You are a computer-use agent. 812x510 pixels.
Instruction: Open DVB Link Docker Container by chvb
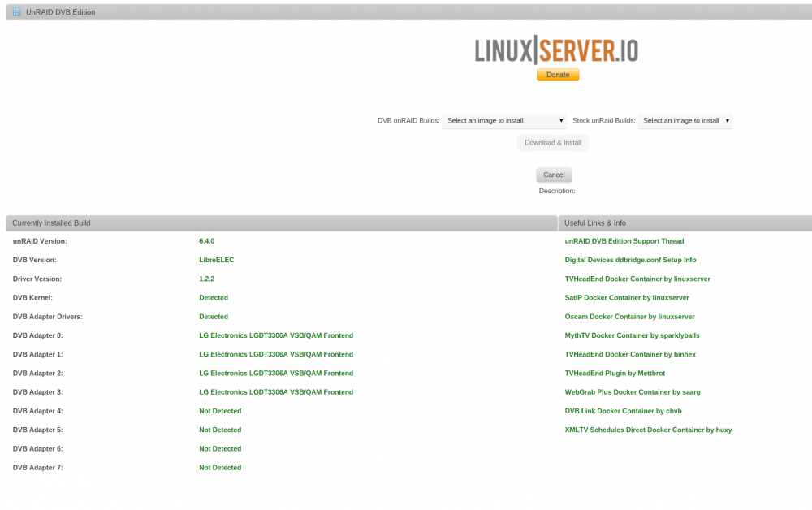click(x=623, y=411)
